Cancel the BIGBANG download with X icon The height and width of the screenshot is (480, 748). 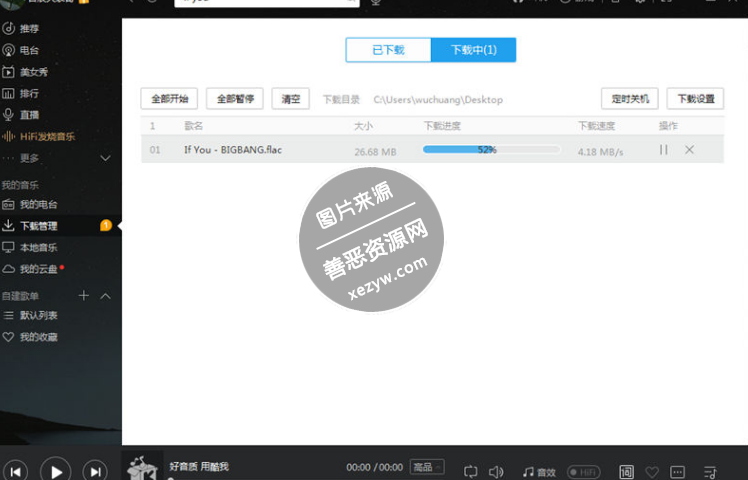click(x=689, y=150)
